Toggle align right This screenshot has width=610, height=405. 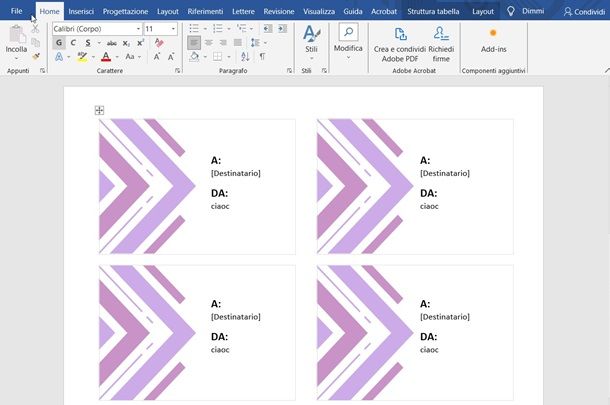(223, 43)
